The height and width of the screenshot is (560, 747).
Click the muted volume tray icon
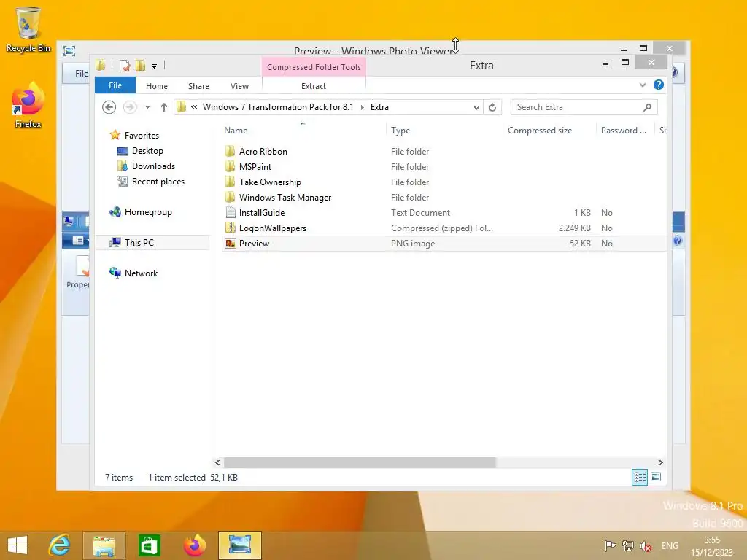[x=646, y=546]
